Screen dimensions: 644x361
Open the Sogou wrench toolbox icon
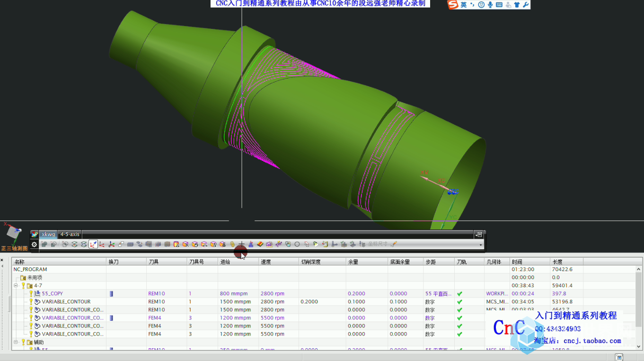(526, 5)
